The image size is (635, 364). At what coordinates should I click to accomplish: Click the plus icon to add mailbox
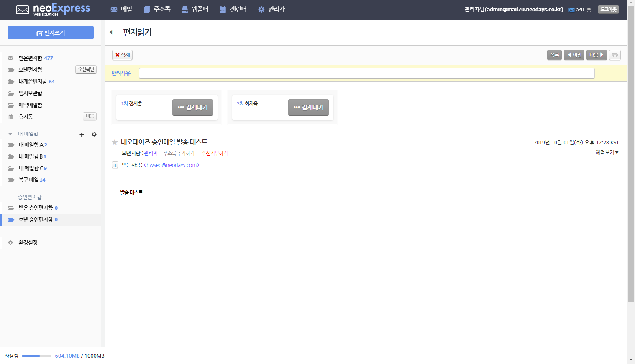click(82, 135)
